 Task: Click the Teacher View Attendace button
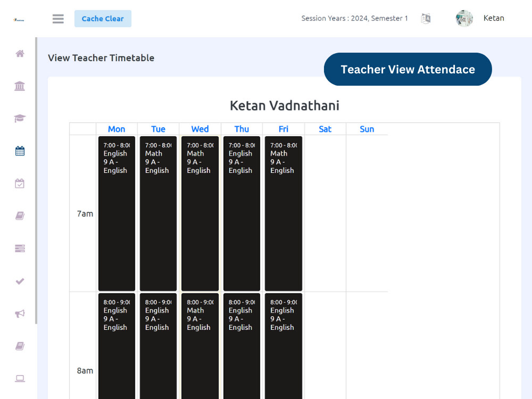[408, 69]
